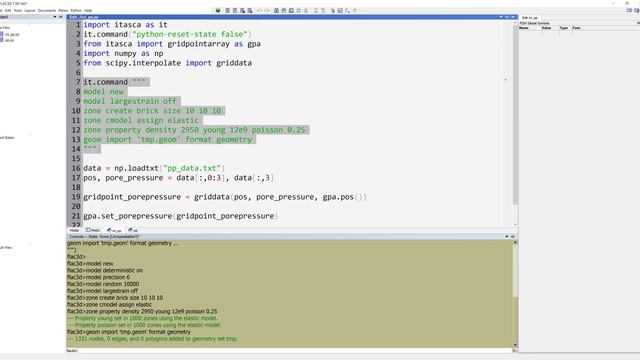Click 'gridpoint_porepressure' variable on line 19

click(132, 197)
